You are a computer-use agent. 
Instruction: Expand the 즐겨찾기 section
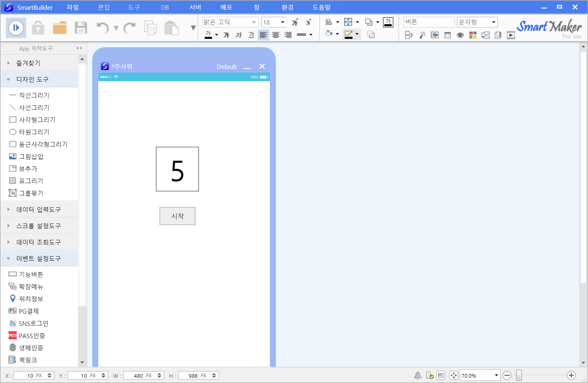point(39,63)
